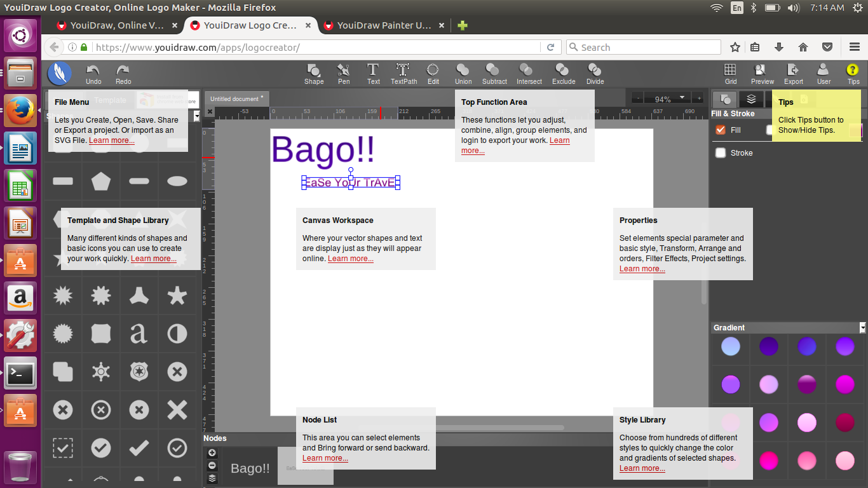868x488 pixels.
Task: Add the bold X mark shape
Action: pos(177,410)
